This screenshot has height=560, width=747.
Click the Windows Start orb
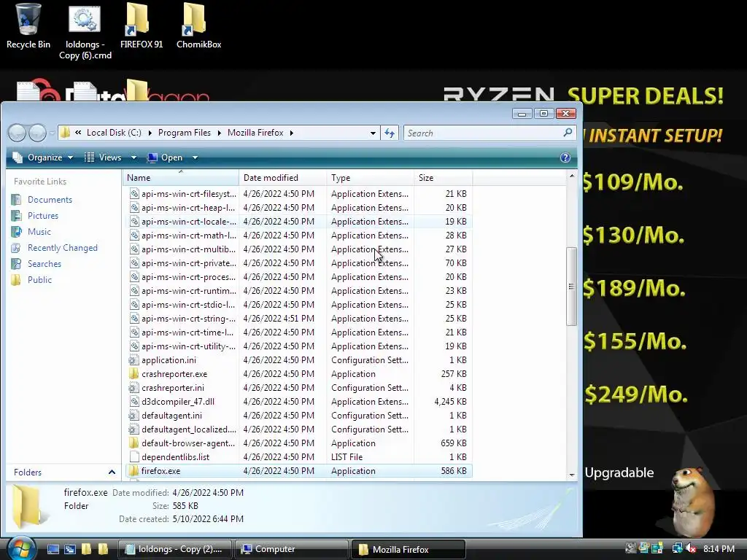(x=21, y=548)
